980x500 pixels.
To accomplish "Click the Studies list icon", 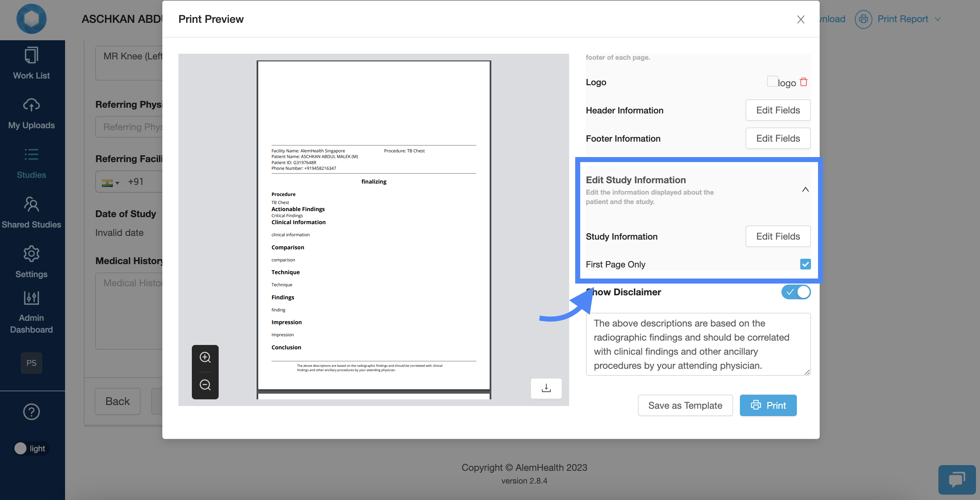I will (32, 154).
